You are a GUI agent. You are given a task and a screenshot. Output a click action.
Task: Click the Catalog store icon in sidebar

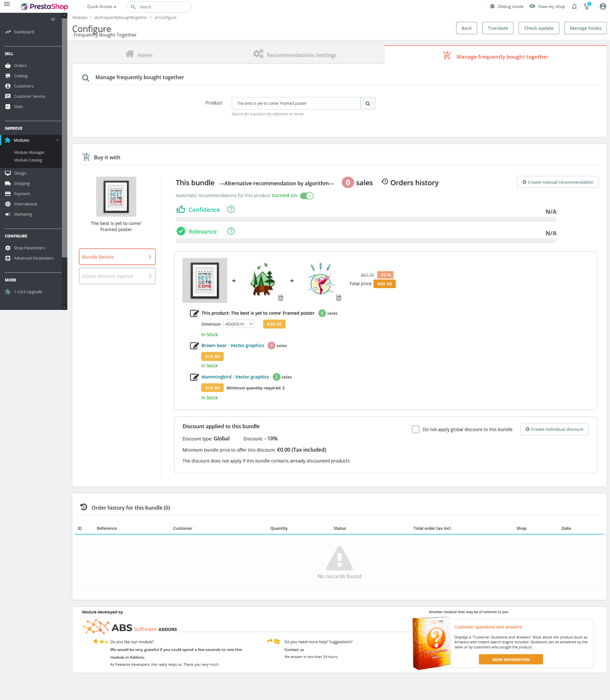8,76
